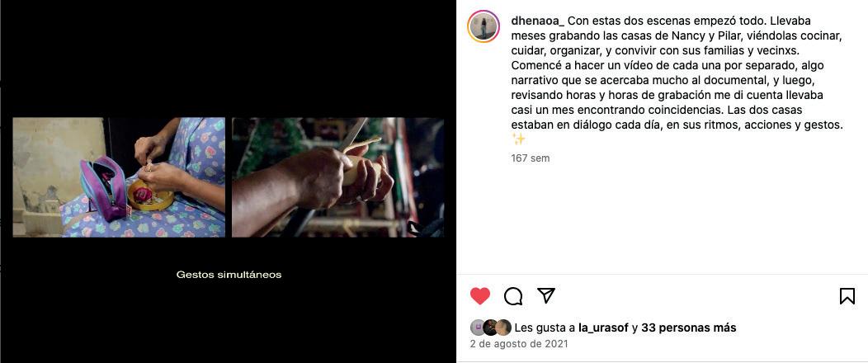The height and width of the screenshot is (363, 868).
Task: Click the second liker avatar
Action: [490, 328]
